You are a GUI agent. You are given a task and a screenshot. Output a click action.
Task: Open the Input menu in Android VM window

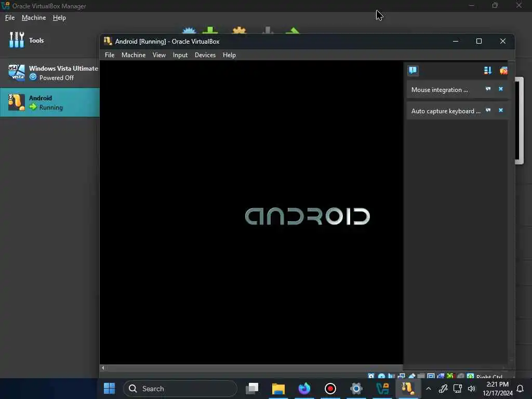180,55
